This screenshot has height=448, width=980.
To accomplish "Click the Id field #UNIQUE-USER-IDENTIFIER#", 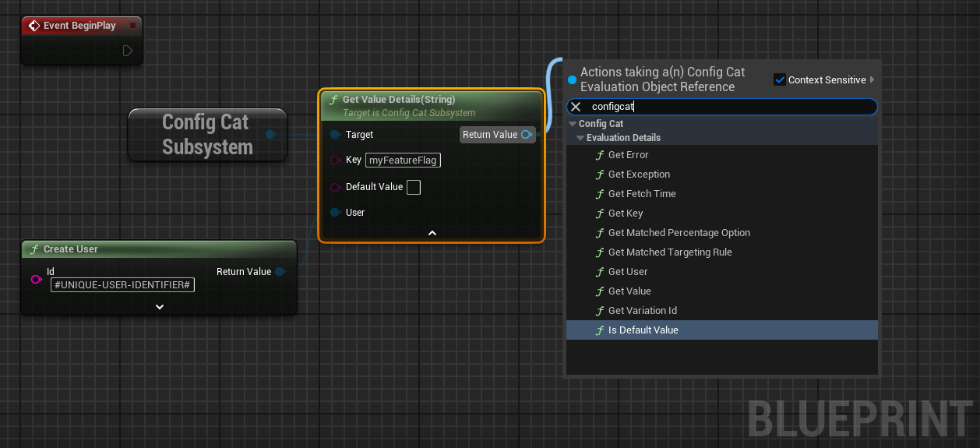I will [x=122, y=285].
